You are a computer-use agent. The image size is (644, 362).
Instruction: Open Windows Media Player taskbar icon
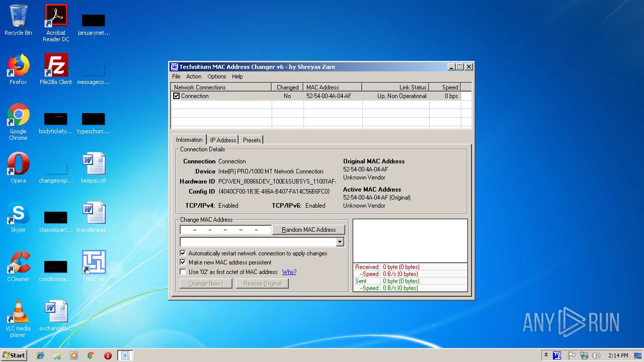[x=74, y=355]
